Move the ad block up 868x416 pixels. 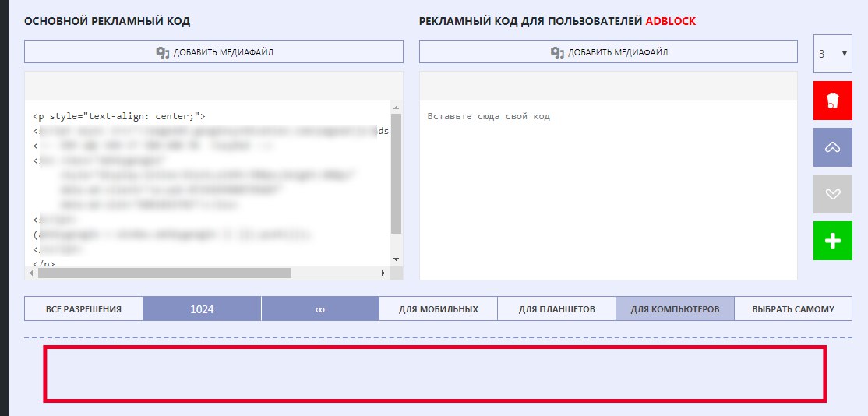[833, 147]
